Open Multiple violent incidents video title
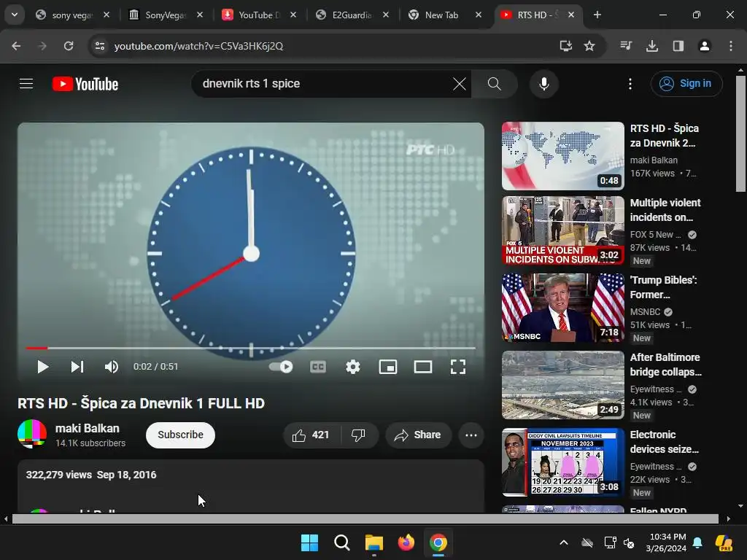 (665, 209)
